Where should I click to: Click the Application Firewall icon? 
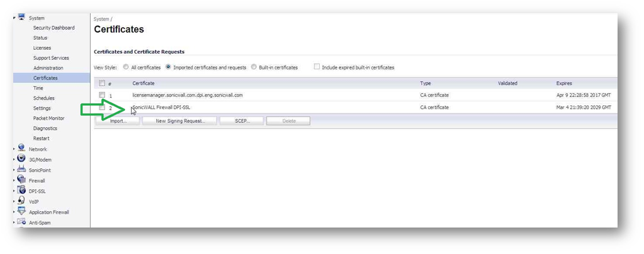[x=21, y=211]
